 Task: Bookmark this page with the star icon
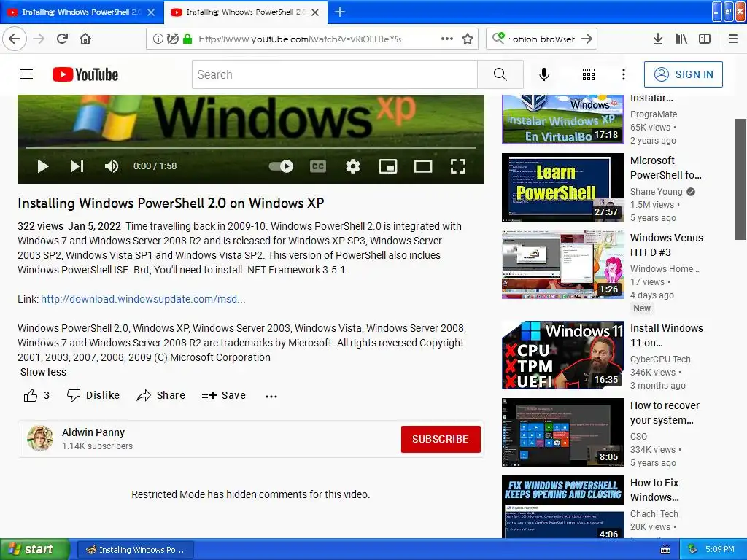tap(468, 39)
